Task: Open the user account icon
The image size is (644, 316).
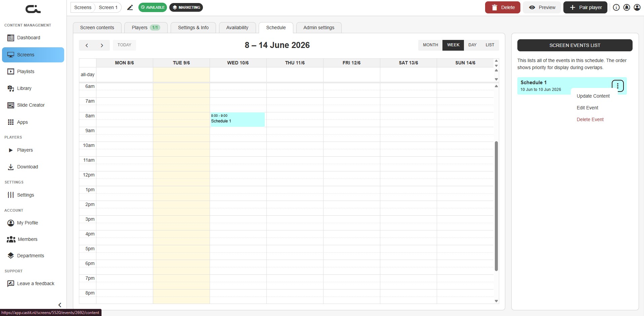Action: tap(637, 7)
